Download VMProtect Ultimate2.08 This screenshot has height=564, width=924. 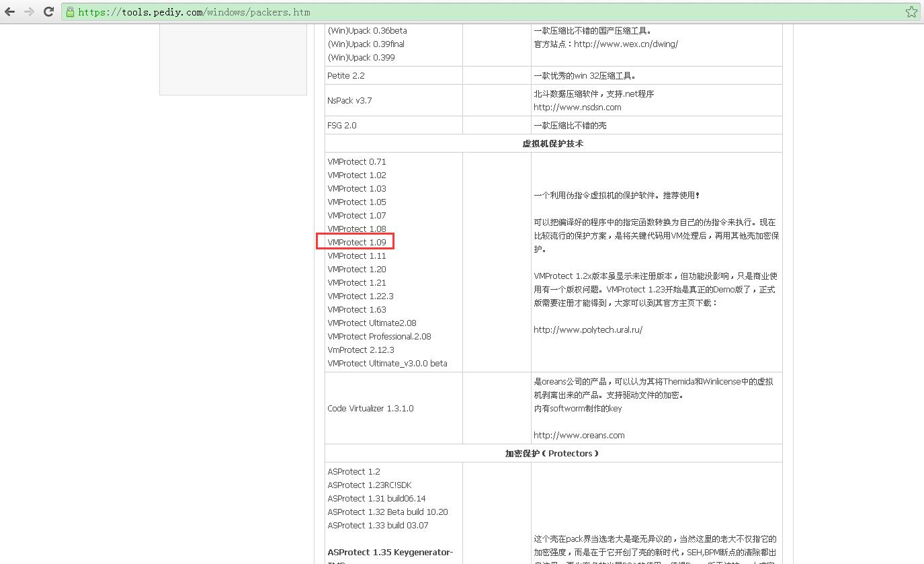(372, 323)
